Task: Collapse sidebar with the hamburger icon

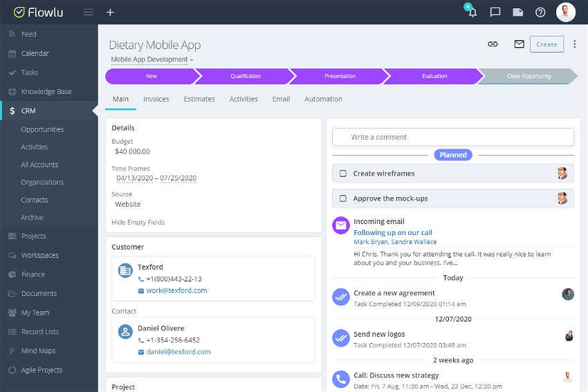Action: [x=88, y=12]
